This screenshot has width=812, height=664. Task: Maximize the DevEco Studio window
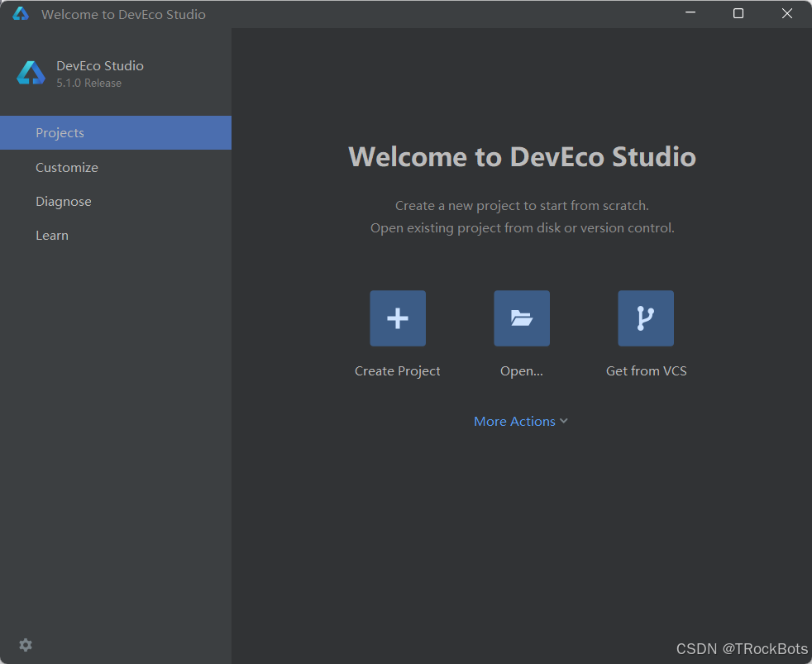pyautogui.click(x=738, y=13)
